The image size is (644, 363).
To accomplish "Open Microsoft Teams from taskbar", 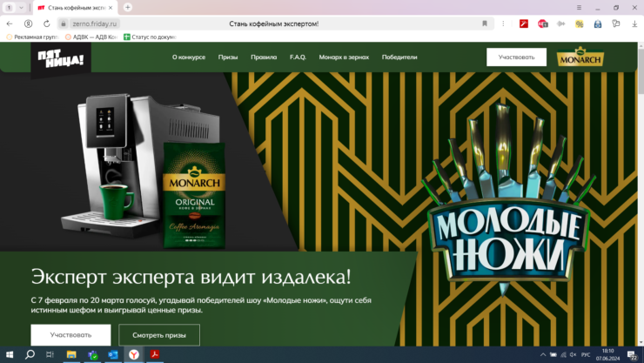I will pos(92,354).
